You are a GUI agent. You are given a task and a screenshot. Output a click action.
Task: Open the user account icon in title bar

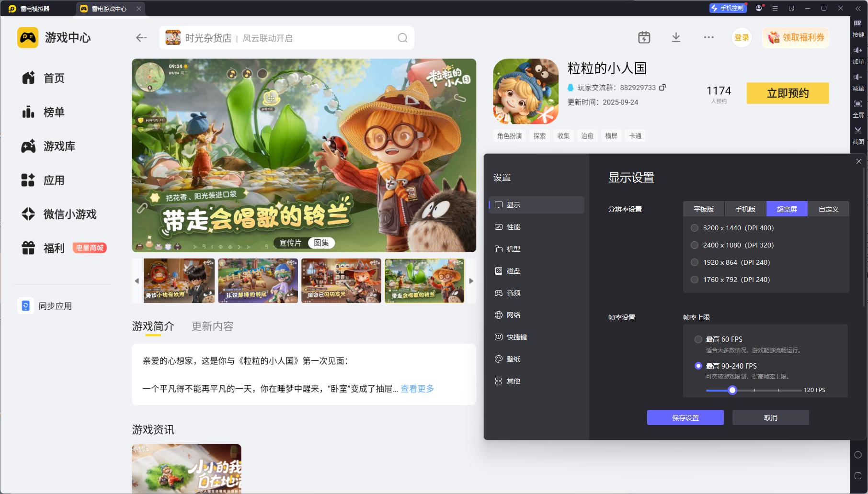point(759,8)
